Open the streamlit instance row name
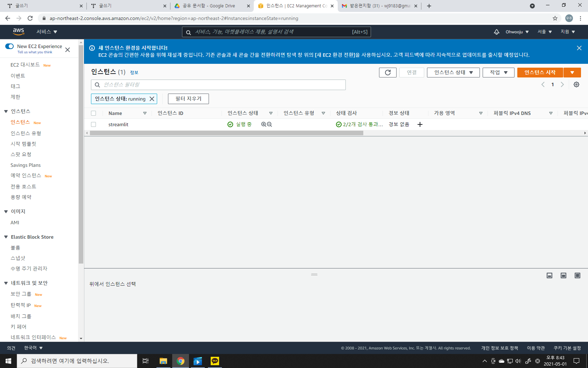The width and height of the screenshot is (588, 368). 118,124
